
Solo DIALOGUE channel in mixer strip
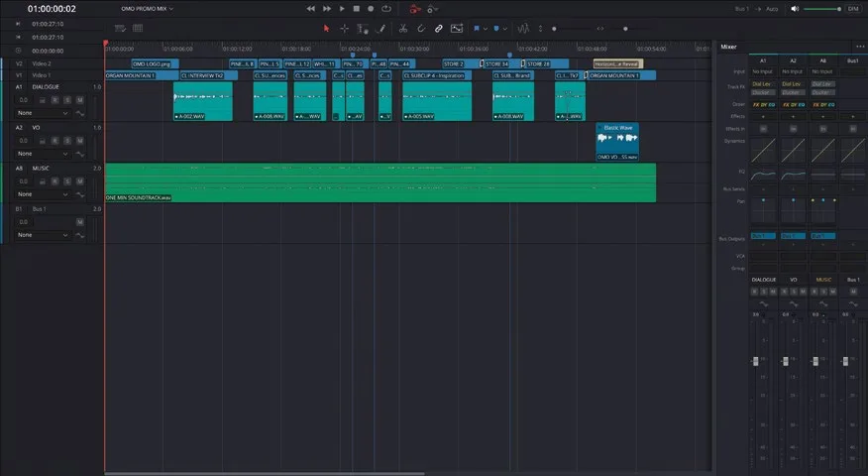pyautogui.click(x=764, y=292)
